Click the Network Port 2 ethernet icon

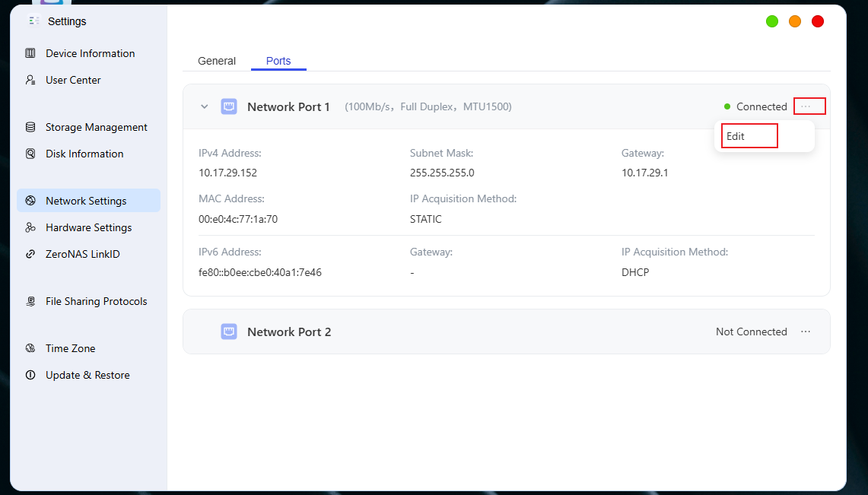[x=229, y=332]
